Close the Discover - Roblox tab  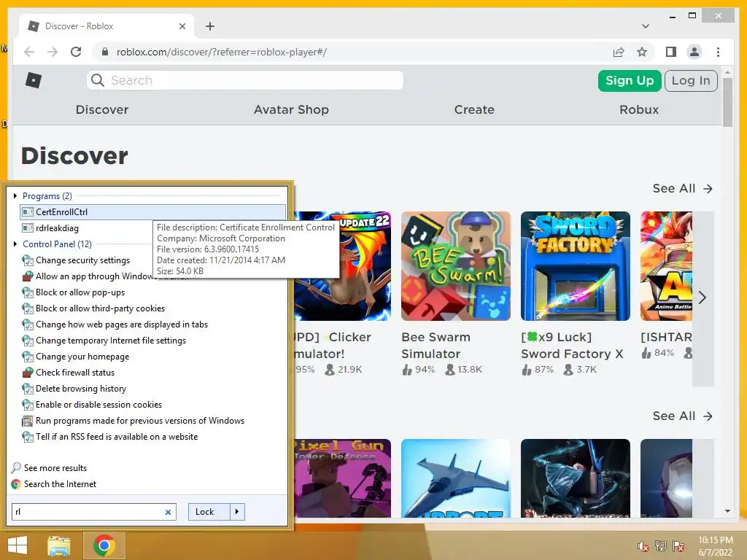tap(182, 26)
